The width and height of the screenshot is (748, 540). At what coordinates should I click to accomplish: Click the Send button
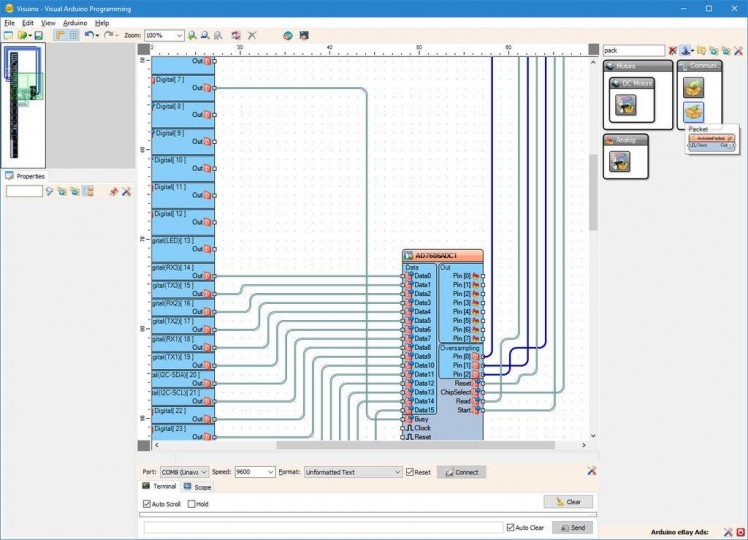572,527
